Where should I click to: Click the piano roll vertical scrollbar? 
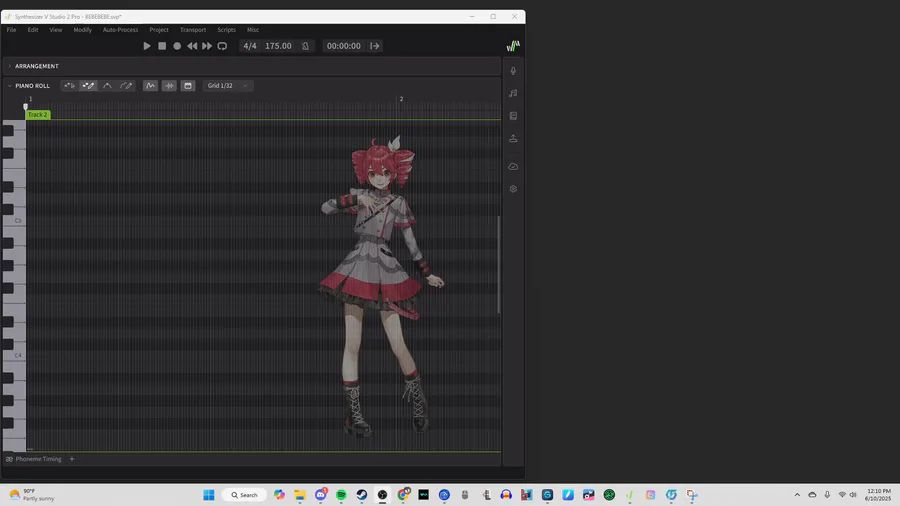pos(499,264)
